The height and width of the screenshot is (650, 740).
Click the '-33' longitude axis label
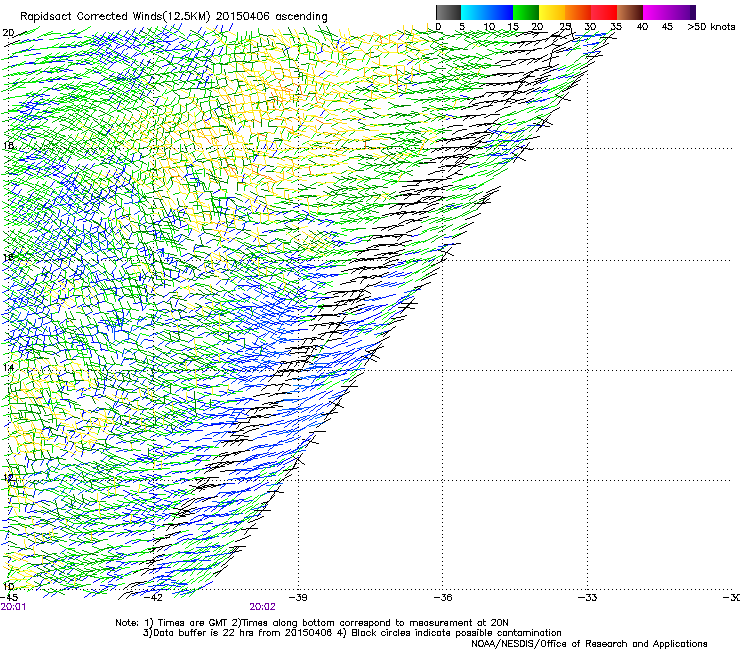(588, 598)
